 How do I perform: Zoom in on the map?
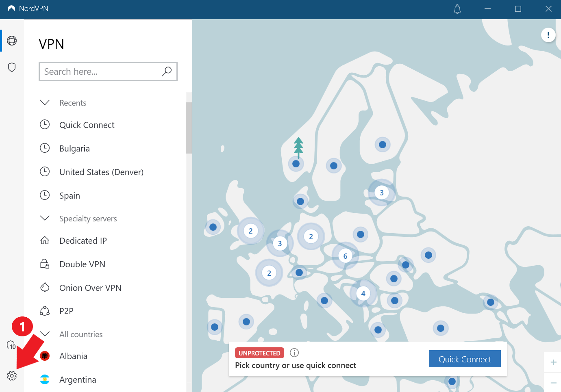pyautogui.click(x=554, y=362)
